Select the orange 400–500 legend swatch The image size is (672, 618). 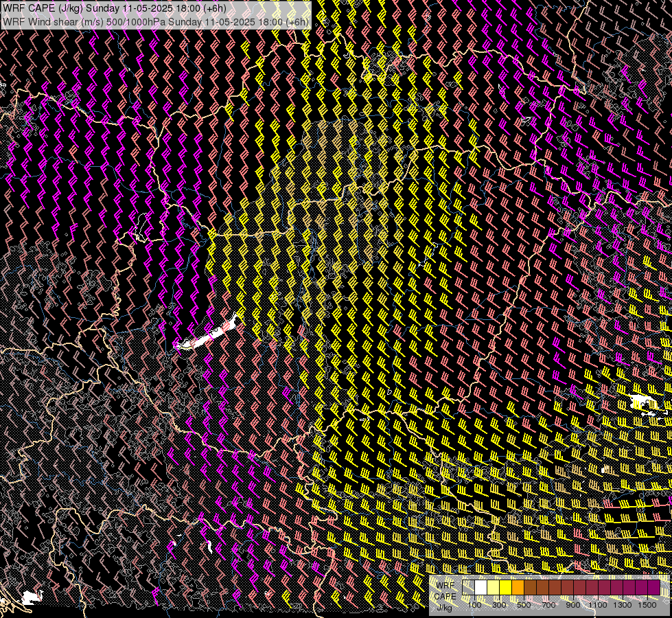tap(518, 588)
